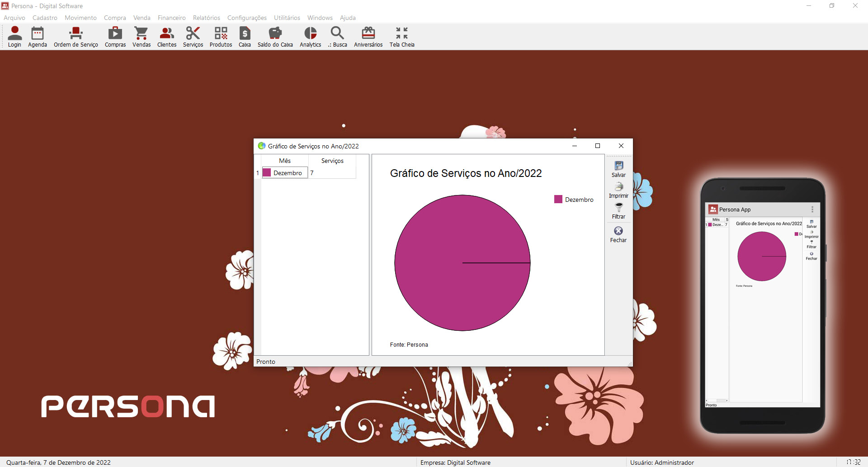This screenshot has width=868, height=467.
Task: Click Empresa: Digital Software in status bar
Action: pyautogui.click(x=455, y=462)
